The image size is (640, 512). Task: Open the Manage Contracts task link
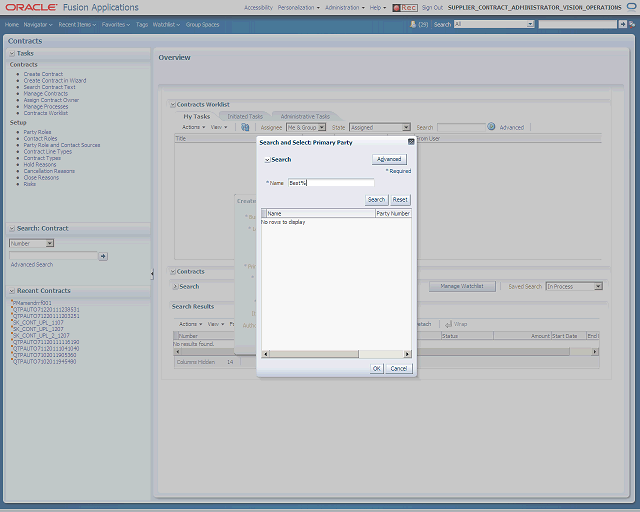(46, 94)
